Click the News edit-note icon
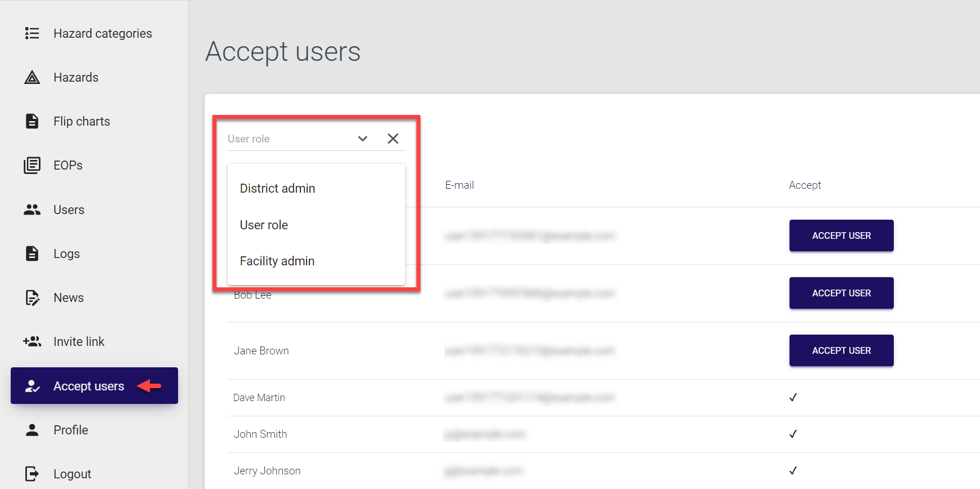The image size is (980, 489). (32, 297)
